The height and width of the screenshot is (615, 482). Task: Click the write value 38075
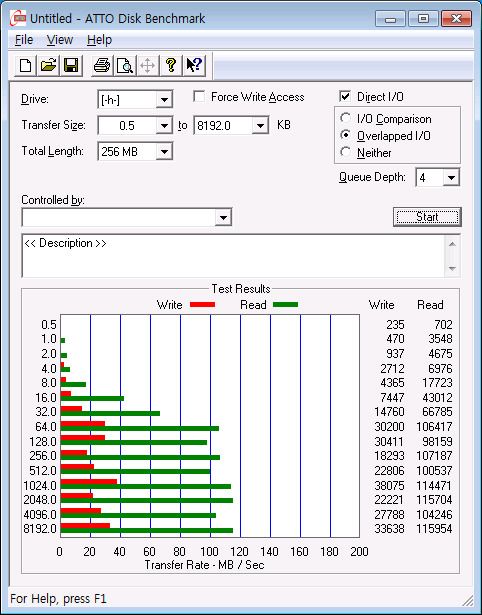pyautogui.click(x=389, y=486)
